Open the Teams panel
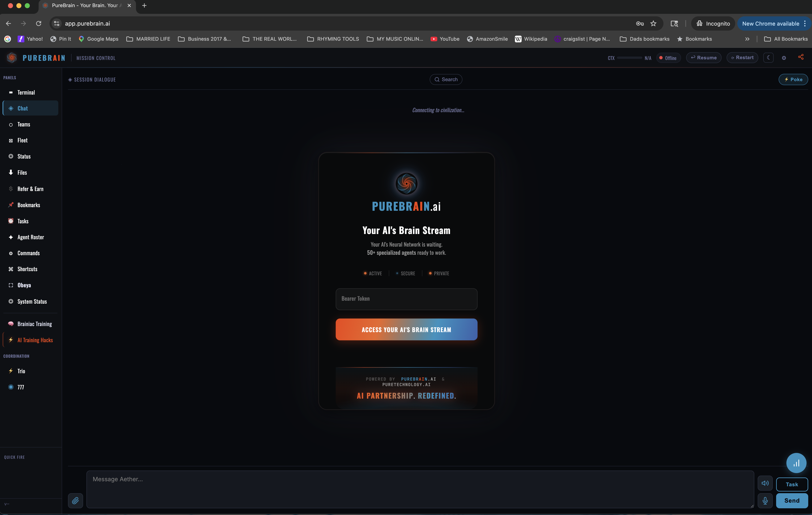The height and width of the screenshot is (515, 812). (x=30, y=124)
